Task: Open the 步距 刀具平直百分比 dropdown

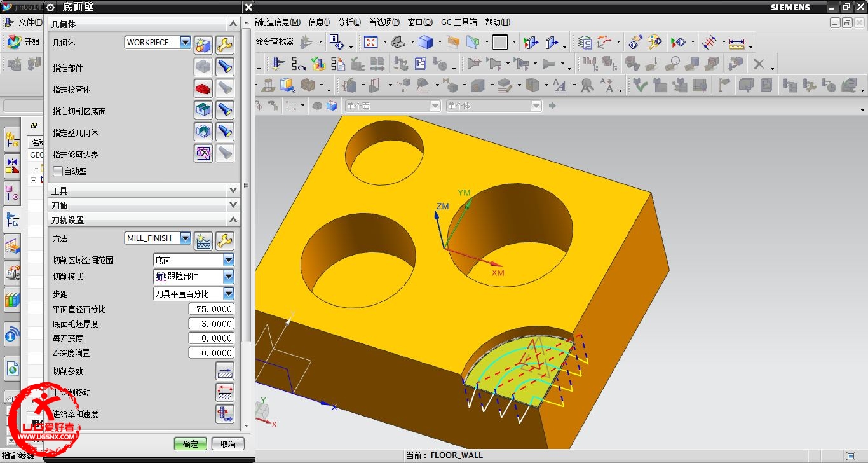Action: tap(229, 294)
